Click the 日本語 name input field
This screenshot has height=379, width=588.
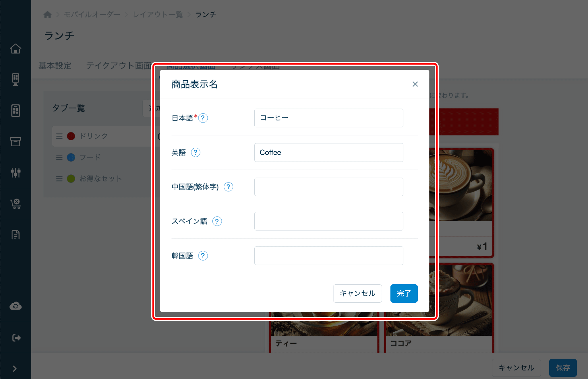point(328,118)
